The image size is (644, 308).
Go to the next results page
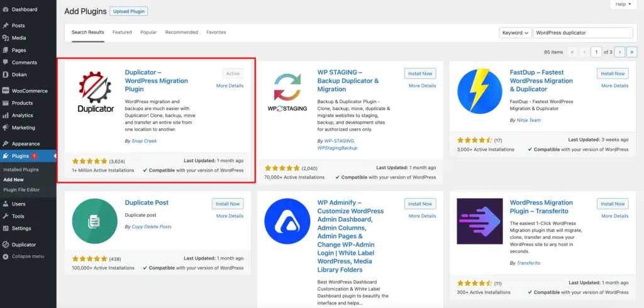pyautogui.click(x=620, y=52)
